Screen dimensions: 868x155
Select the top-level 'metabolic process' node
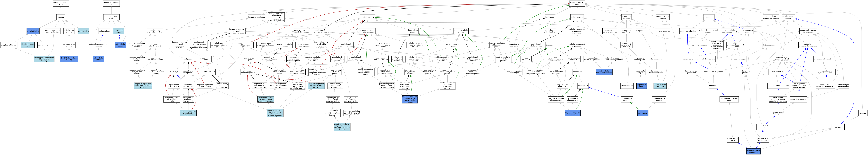pos(367,17)
